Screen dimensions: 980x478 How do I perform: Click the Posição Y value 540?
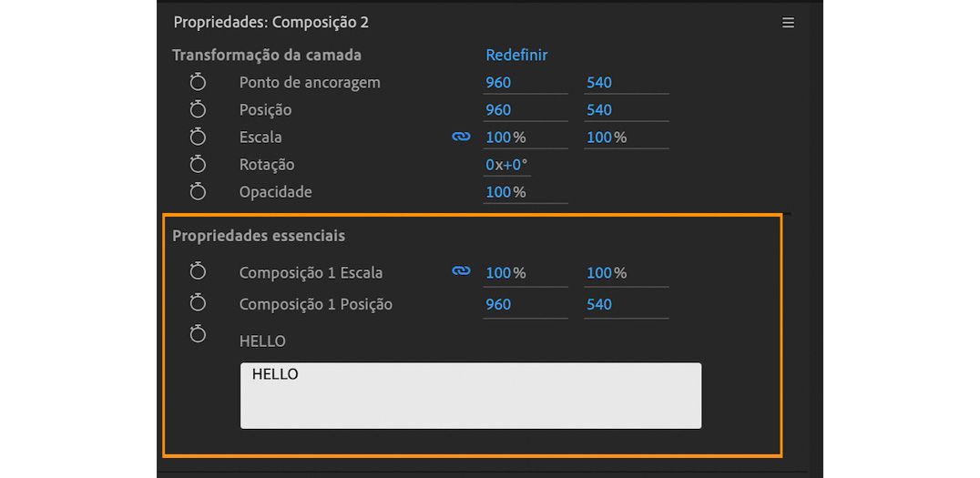[x=598, y=110]
